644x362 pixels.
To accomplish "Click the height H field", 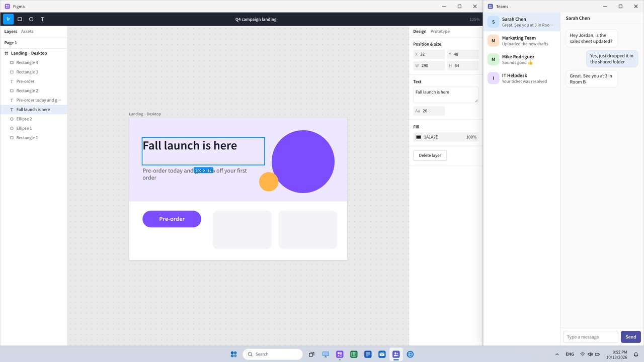I will coord(463,65).
